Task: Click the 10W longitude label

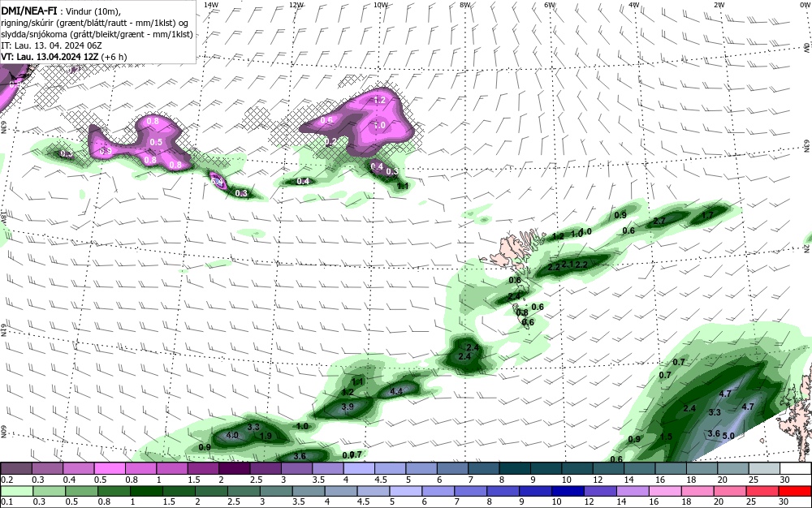Action: [381, 5]
